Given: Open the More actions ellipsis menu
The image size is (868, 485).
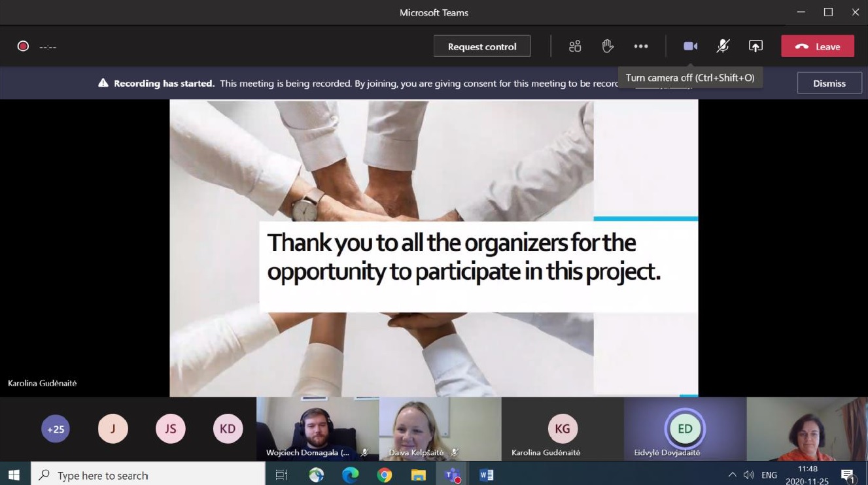Looking at the screenshot, I should pos(641,46).
